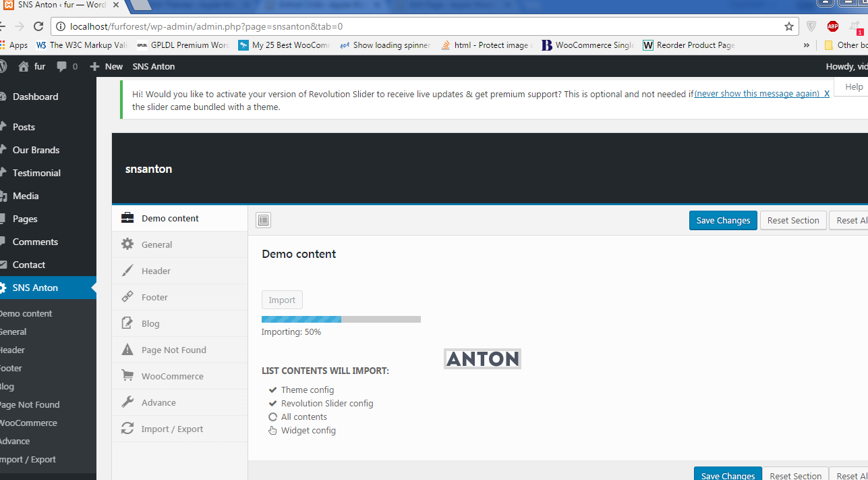Click the Advance wrench icon
Screen dimensions: 868x480
click(x=127, y=402)
